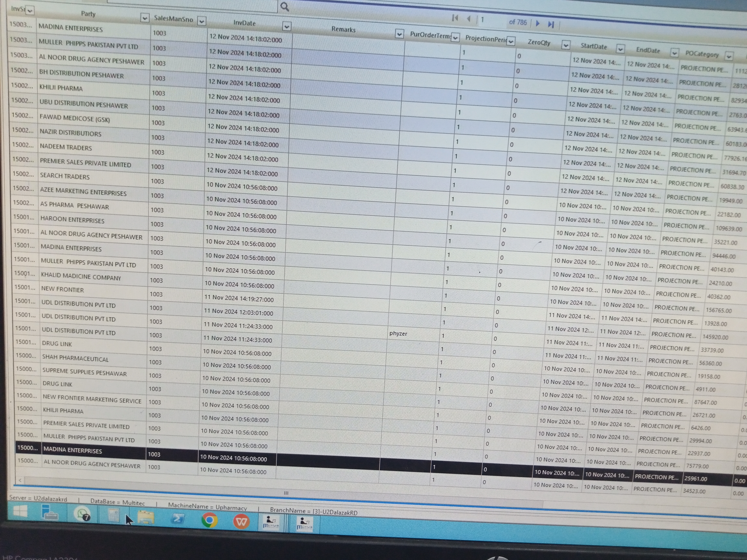This screenshot has width=747, height=560.
Task: Expand the Remarks column filter dropdown
Action: coord(399,34)
